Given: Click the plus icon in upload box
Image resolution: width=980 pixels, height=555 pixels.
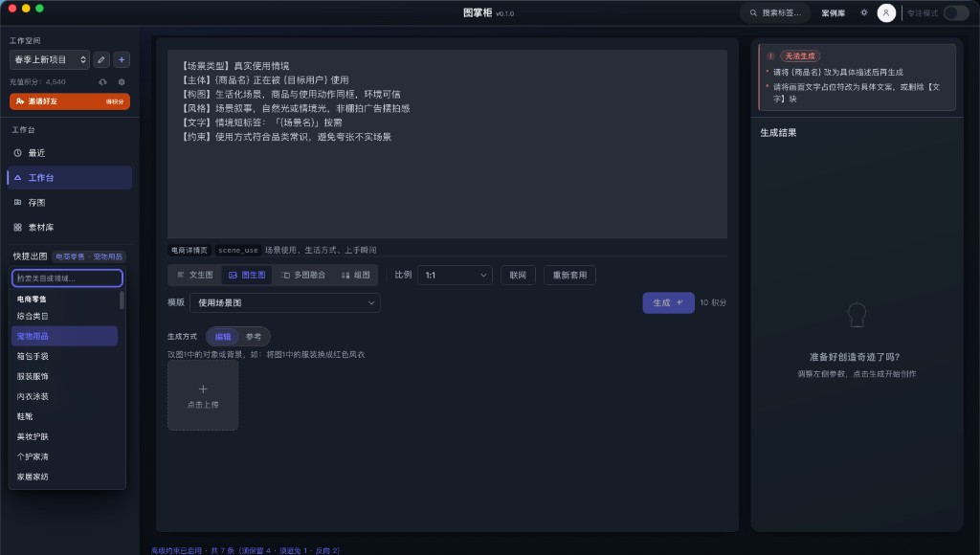Looking at the screenshot, I should [203, 388].
